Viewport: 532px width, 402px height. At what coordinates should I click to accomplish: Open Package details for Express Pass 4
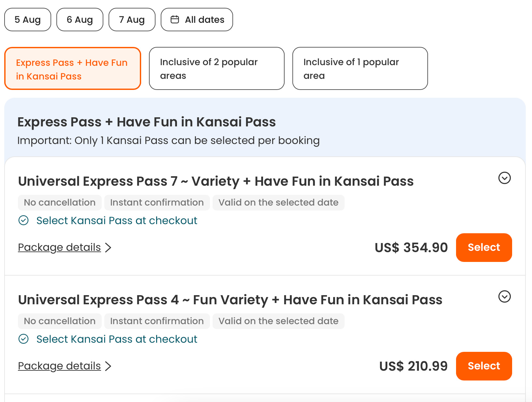point(59,366)
